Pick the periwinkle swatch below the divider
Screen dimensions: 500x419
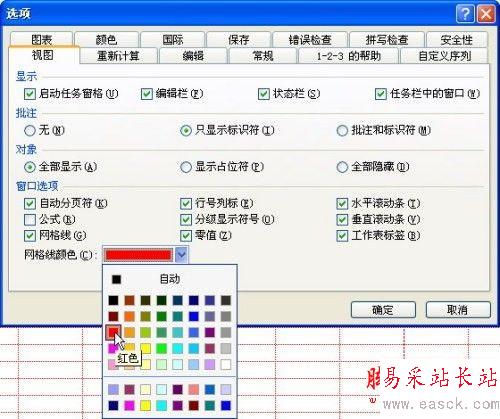[x=113, y=389]
